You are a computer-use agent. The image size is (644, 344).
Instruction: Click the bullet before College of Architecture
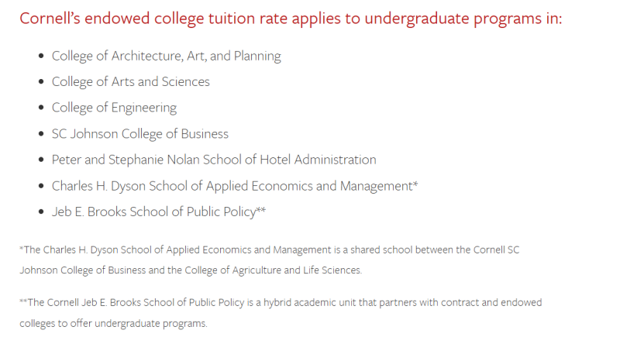point(40,56)
